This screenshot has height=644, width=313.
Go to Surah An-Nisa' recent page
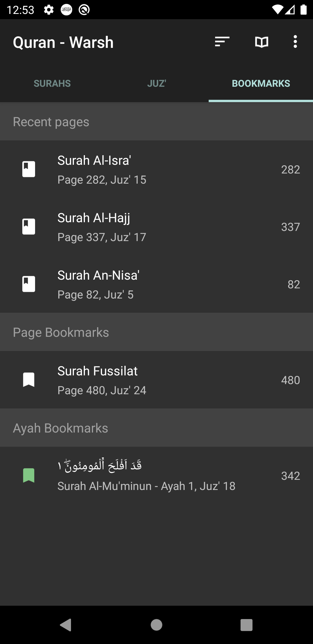(x=156, y=284)
